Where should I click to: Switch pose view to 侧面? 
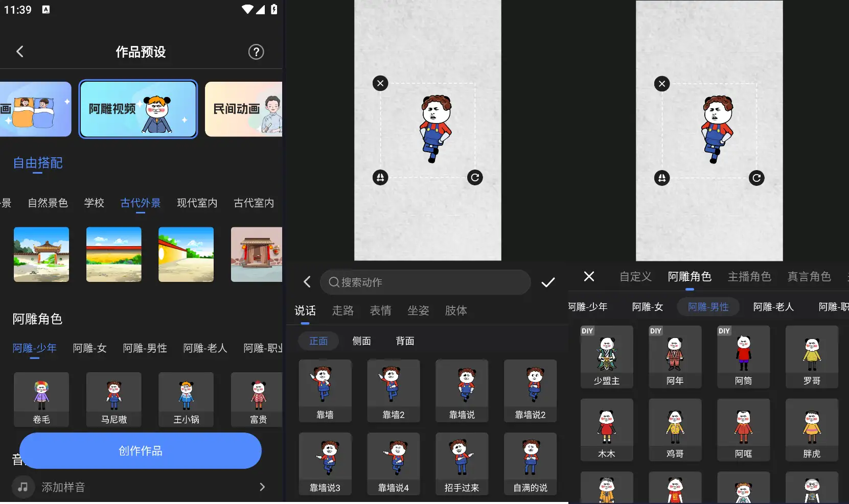click(362, 341)
